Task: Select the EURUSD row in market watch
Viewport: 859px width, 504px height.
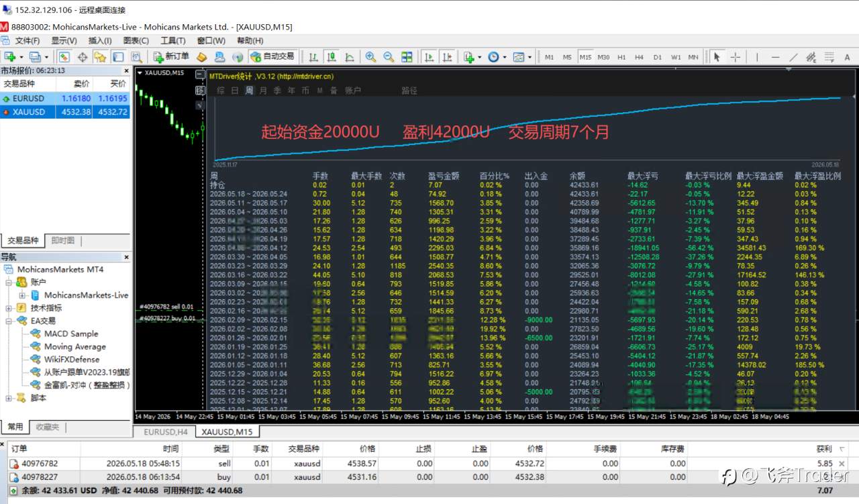Action: (65, 99)
